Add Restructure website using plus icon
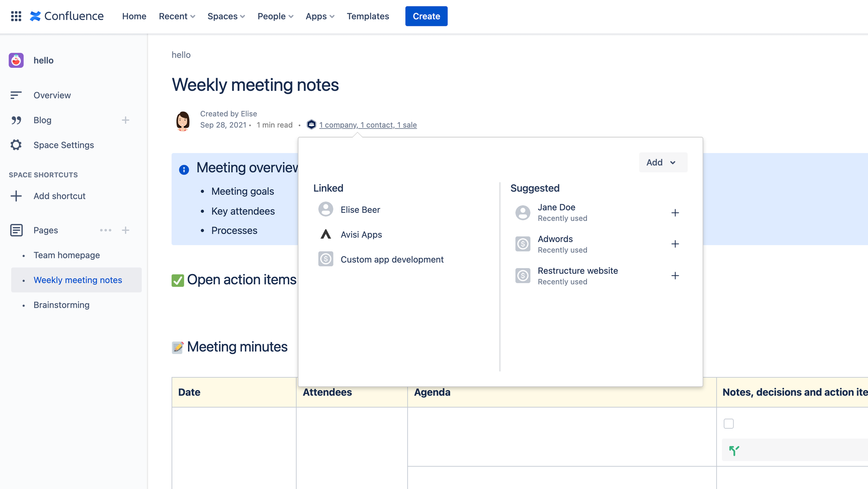 pos(675,276)
